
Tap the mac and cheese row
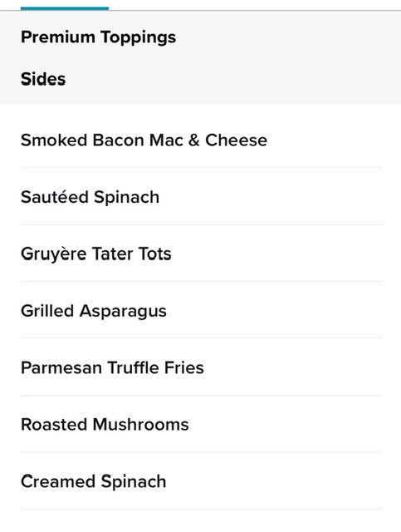(x=202, y=140)
